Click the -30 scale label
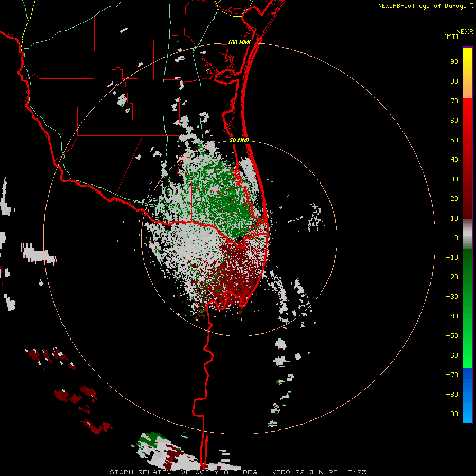Screen dimensions: 476x476 coord(452,297)
